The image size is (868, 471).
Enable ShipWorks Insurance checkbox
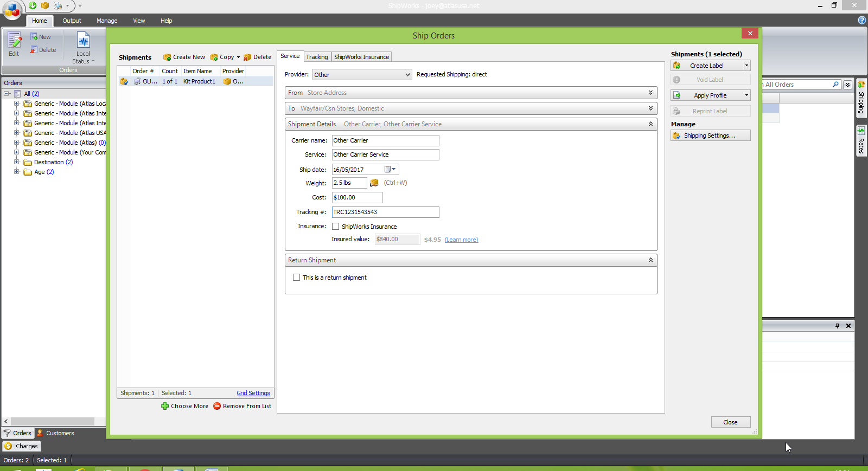pos(336,227)
